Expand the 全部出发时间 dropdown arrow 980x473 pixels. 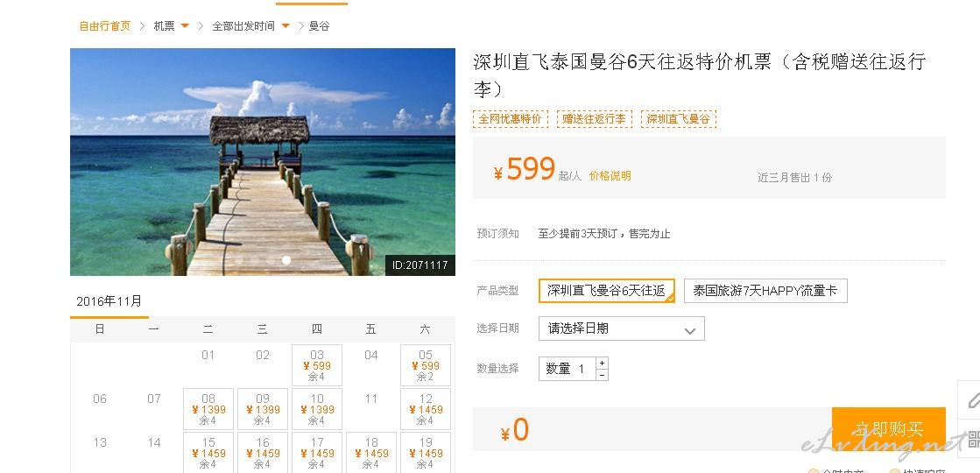pyautogui.click(x=285, y=25)
